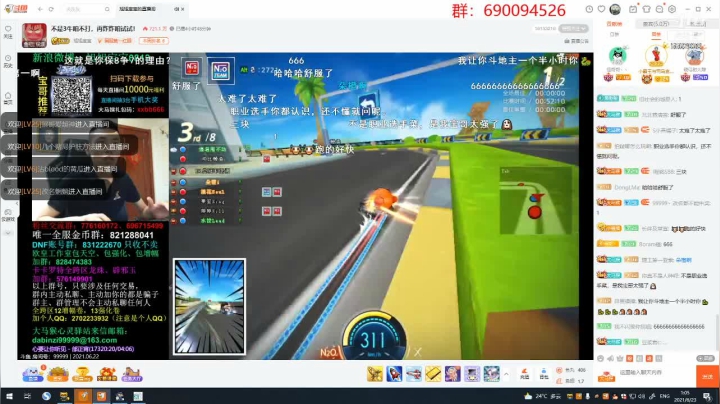Refresh the page with the reload icon
The height and width of the screenshot is (404, 720).
point(51,9)
